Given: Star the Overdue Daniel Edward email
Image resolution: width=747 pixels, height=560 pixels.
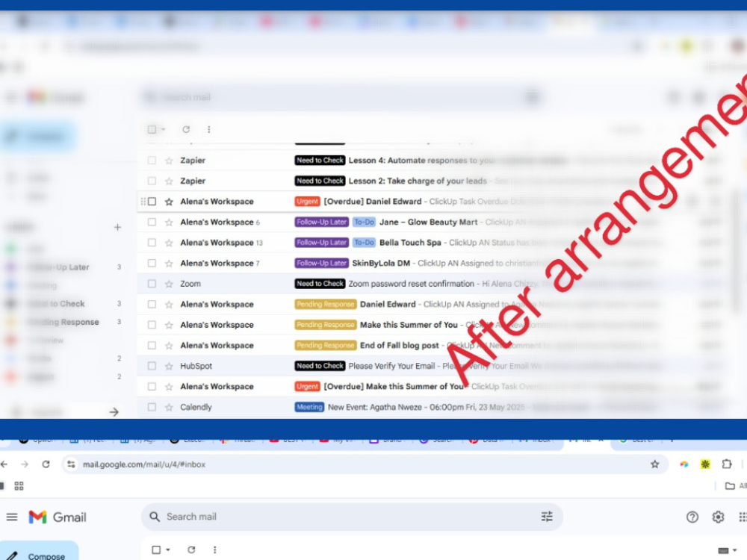Looking at the screenshot, I should [x=169, y=202].
